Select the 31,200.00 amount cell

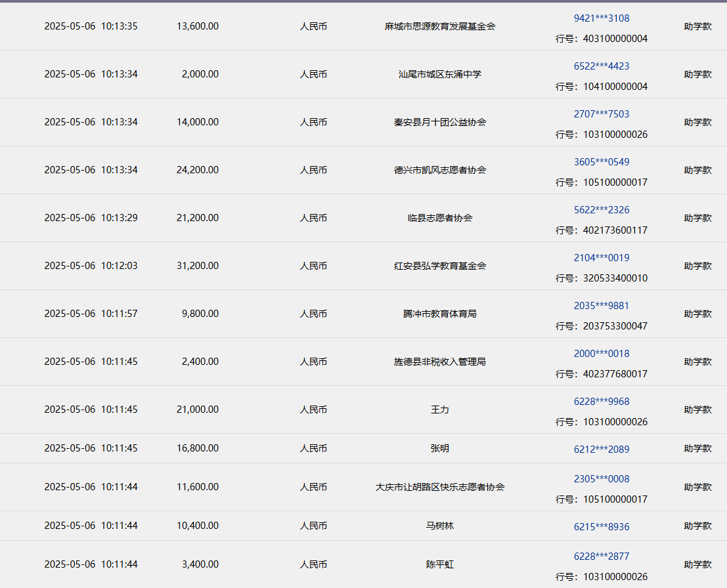[x=198, y=266]
